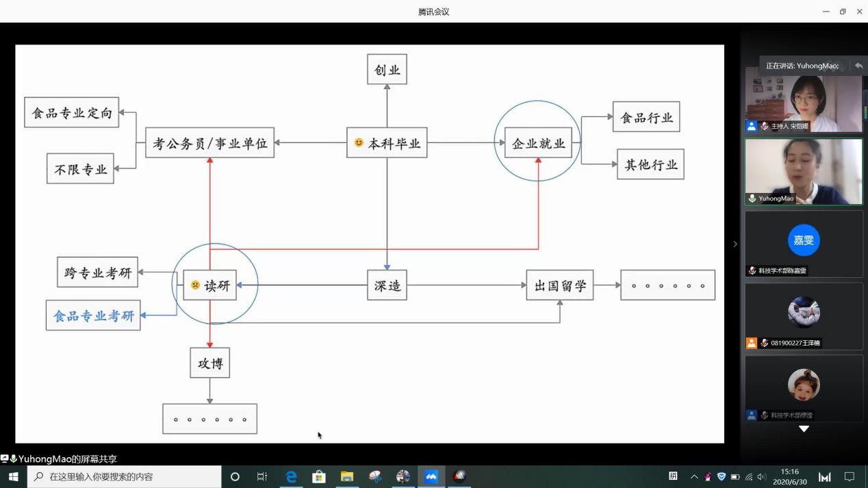The image size is (868, 488).
Task: Click the Windows search input box
Action: [x=125, y=476]
